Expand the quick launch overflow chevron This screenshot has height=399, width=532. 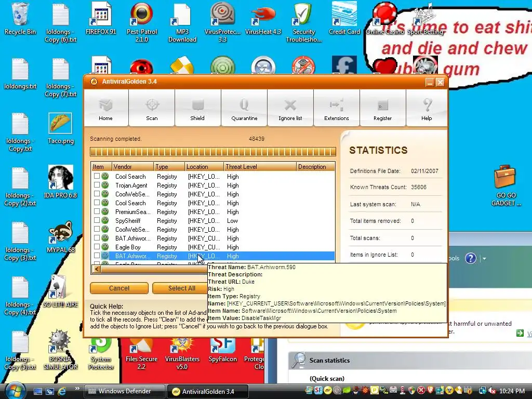coord(77,389)
